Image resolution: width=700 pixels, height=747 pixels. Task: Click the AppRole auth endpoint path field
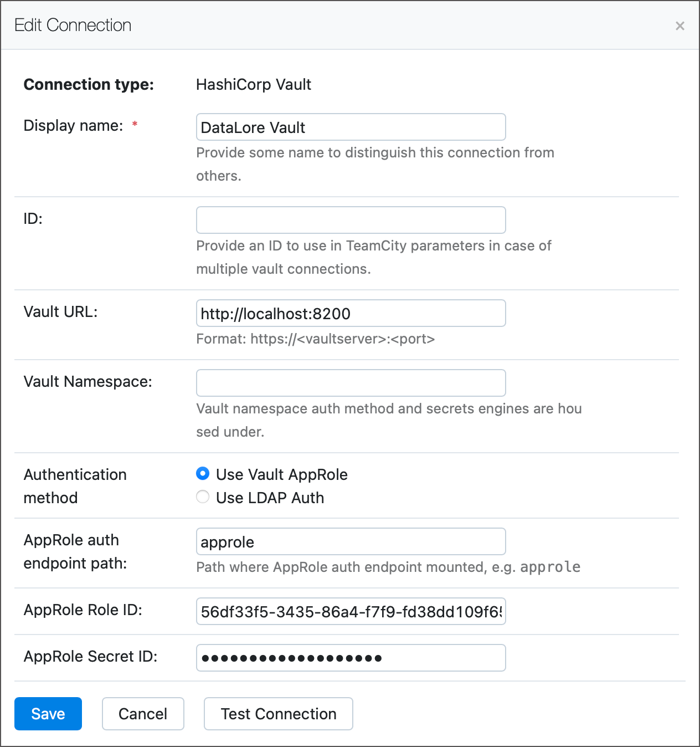pos(351,541)
